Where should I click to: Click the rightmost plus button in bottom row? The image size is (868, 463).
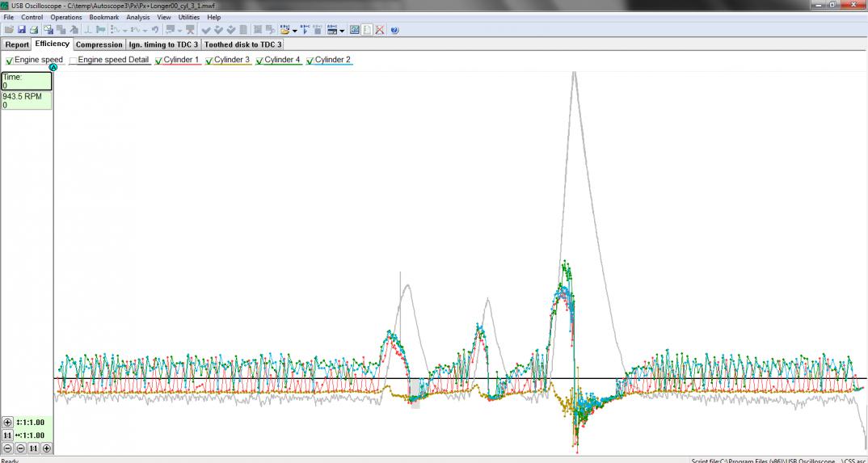pos(46,448)
